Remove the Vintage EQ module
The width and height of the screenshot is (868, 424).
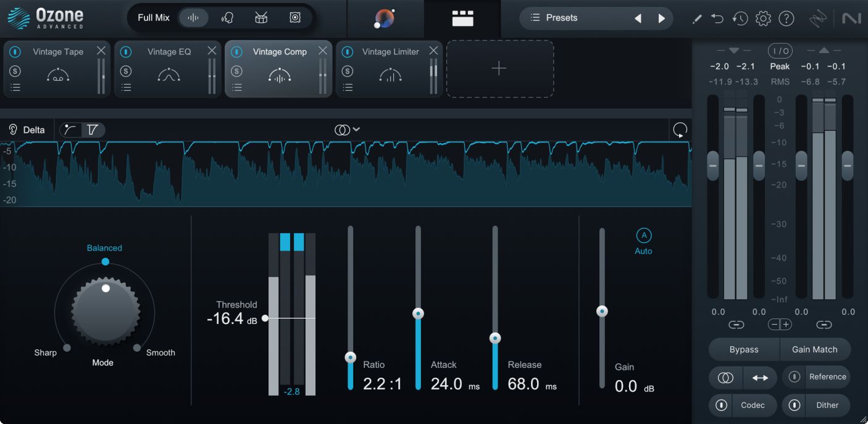(212, 51)
